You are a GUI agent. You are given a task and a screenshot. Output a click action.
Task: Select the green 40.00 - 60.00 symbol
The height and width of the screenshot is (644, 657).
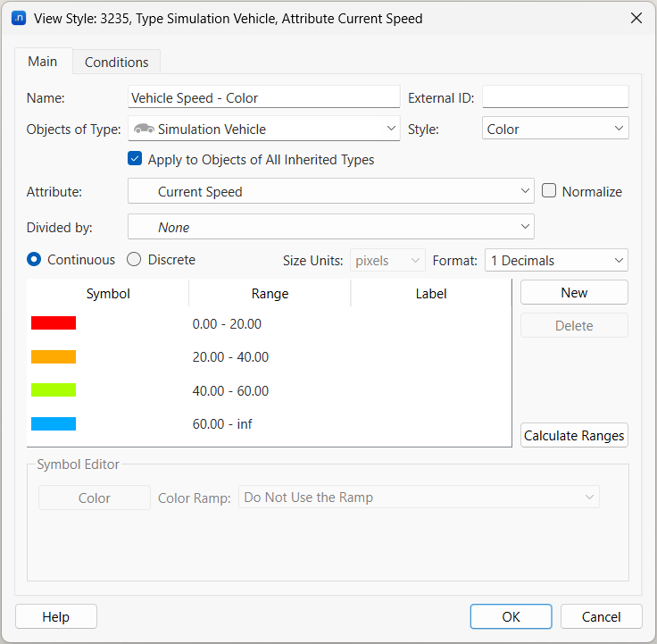click(x=54, y=390)
